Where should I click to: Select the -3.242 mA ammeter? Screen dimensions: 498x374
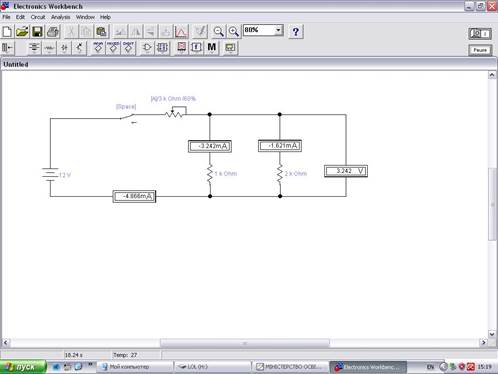[x=210, y=146]
